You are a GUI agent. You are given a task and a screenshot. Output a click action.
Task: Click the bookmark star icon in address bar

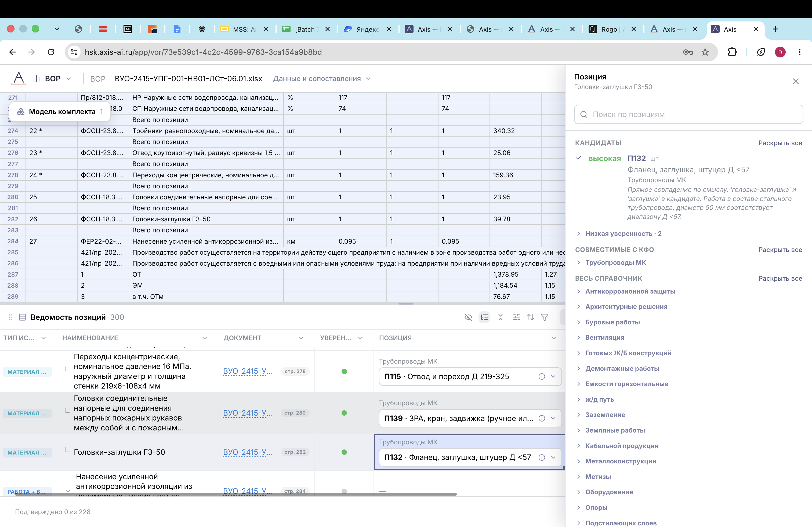click(705, 52)
